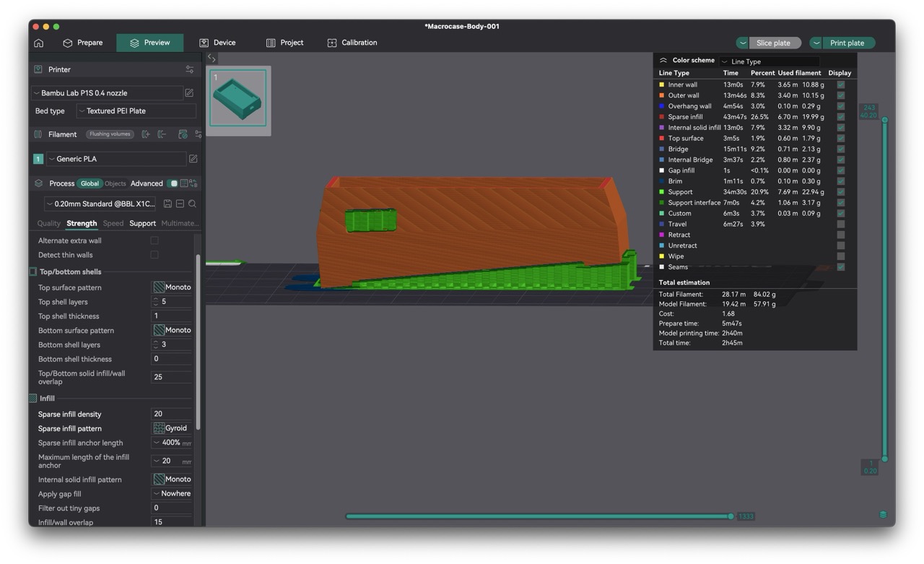Viewport: 924px width, 564px height.
Task: Open layer view options icon bottom right
Action: tap(883, 515)
